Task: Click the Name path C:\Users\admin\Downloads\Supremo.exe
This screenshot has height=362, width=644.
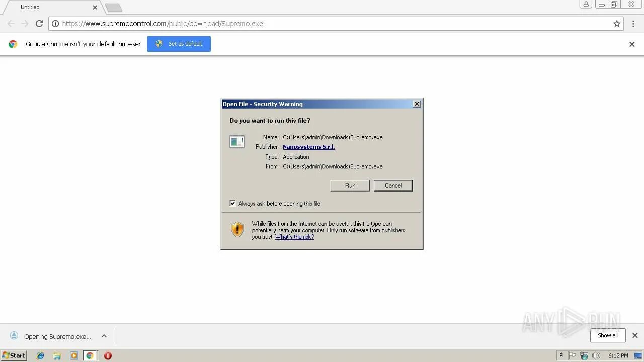Action: coord(333,137)
